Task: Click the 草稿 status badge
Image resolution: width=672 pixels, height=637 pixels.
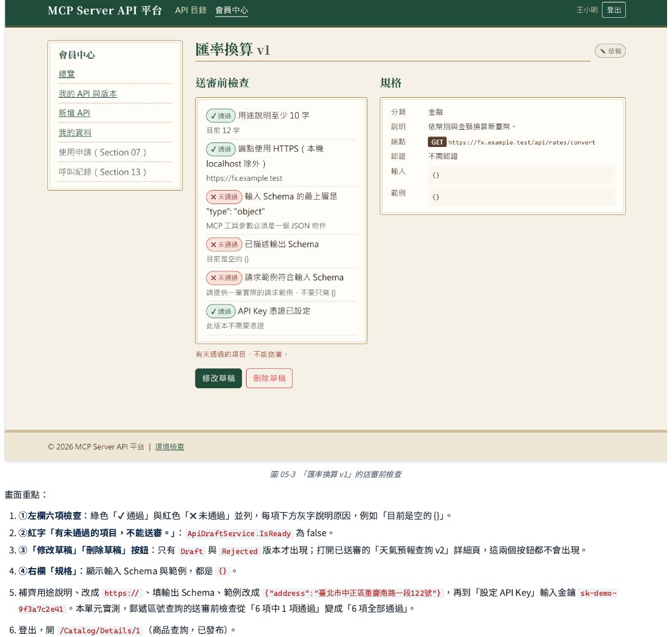Action: coord(611,51)
